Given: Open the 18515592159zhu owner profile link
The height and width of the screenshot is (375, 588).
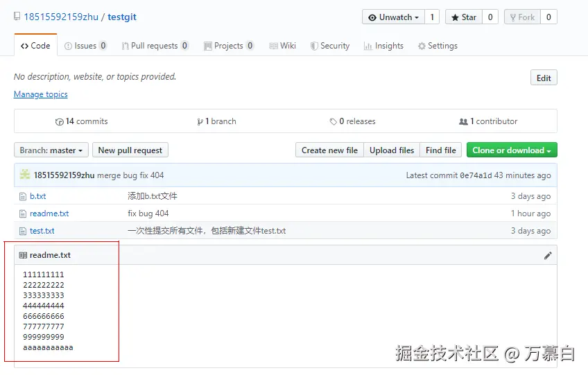Looking at the screenshot, I should [x=61, y=17].
